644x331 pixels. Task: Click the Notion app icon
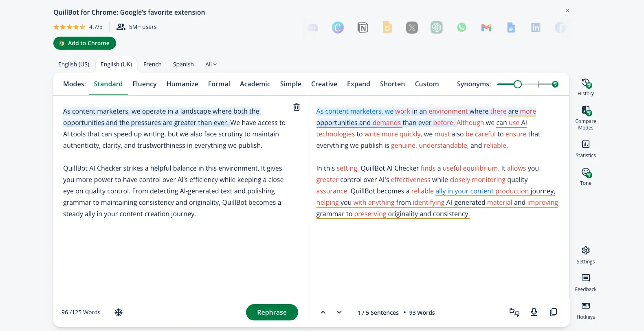point(363,28)
